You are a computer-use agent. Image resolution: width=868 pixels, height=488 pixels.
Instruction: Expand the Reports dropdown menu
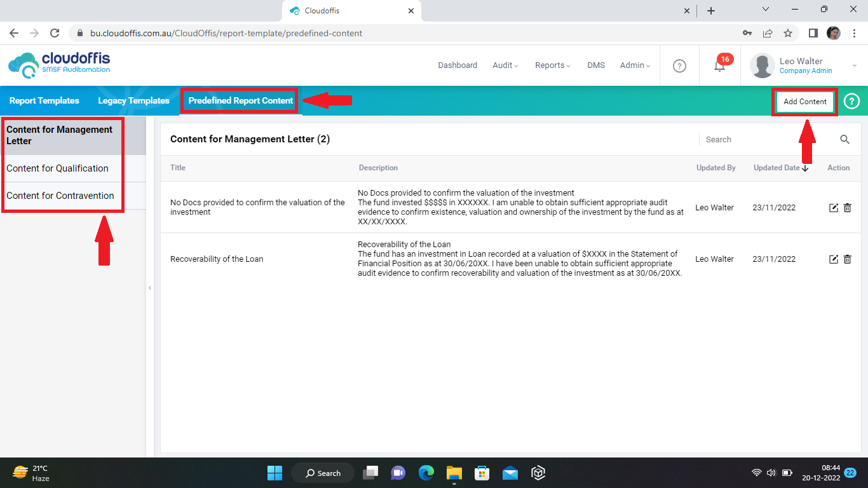(552, 65)
